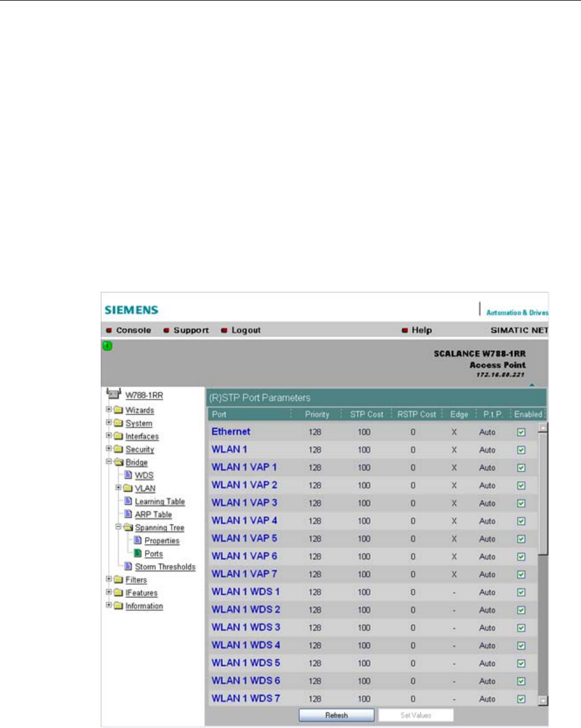Screen dimensions: 581x728
Task: Open the WLAN 1 VAP 6 port link
Action: (x=245, y=556)
